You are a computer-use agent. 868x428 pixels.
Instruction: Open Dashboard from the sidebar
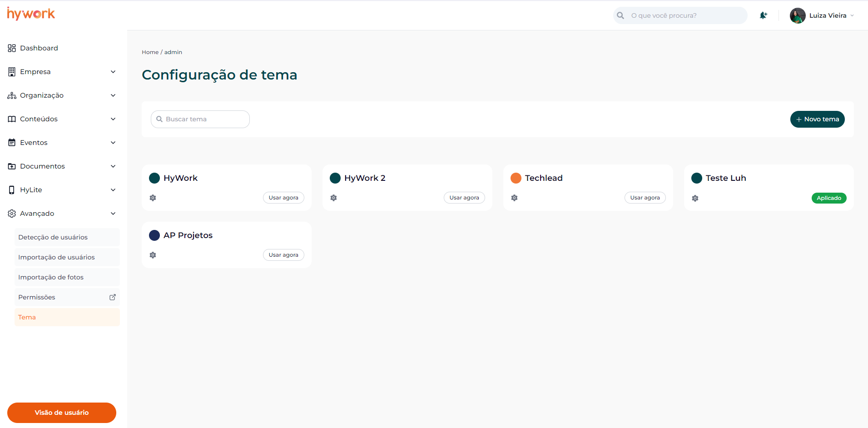(x=39, y=48)
